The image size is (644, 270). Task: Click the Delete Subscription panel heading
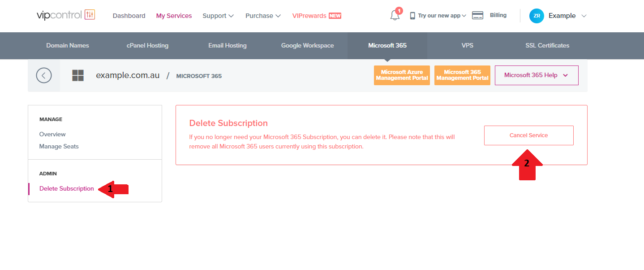pyautogui.click(x=228, y=123)
